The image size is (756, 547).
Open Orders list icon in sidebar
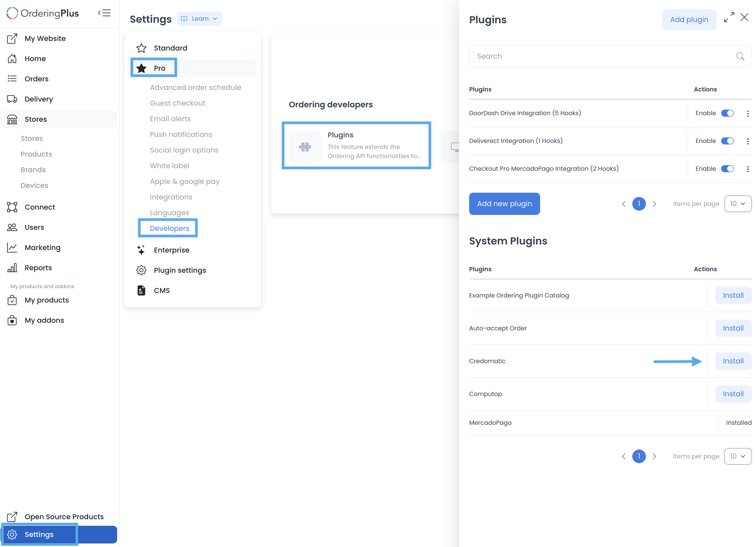[12, 79]
